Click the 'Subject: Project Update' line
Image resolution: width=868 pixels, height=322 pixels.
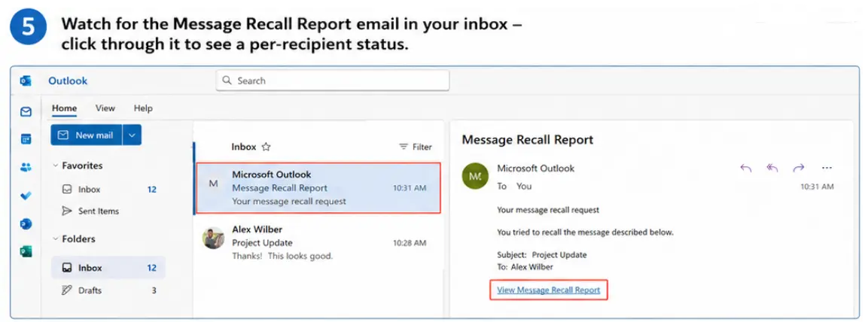(x=541, y=255)
